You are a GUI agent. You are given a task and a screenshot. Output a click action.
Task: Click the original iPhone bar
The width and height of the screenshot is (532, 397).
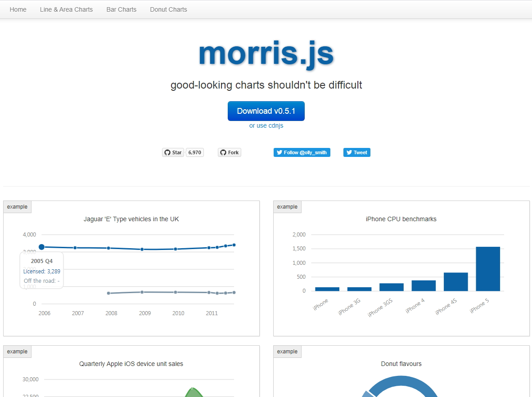click(x=327, y=289)
